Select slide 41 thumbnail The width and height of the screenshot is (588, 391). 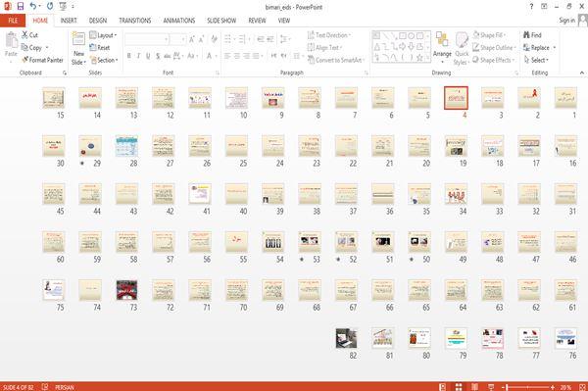[x=200, y=194]
